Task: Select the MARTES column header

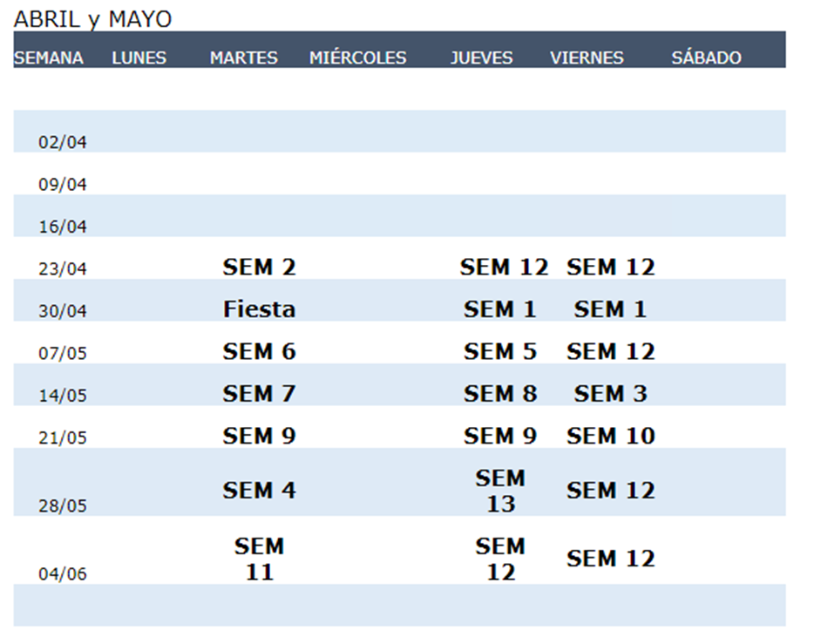Action: tap(244, 58)
